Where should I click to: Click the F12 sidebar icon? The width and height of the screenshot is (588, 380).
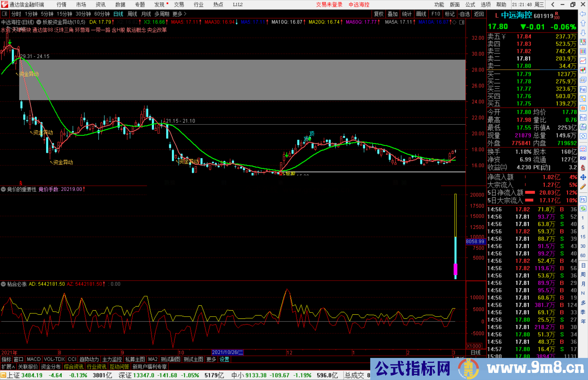[583, 118]
